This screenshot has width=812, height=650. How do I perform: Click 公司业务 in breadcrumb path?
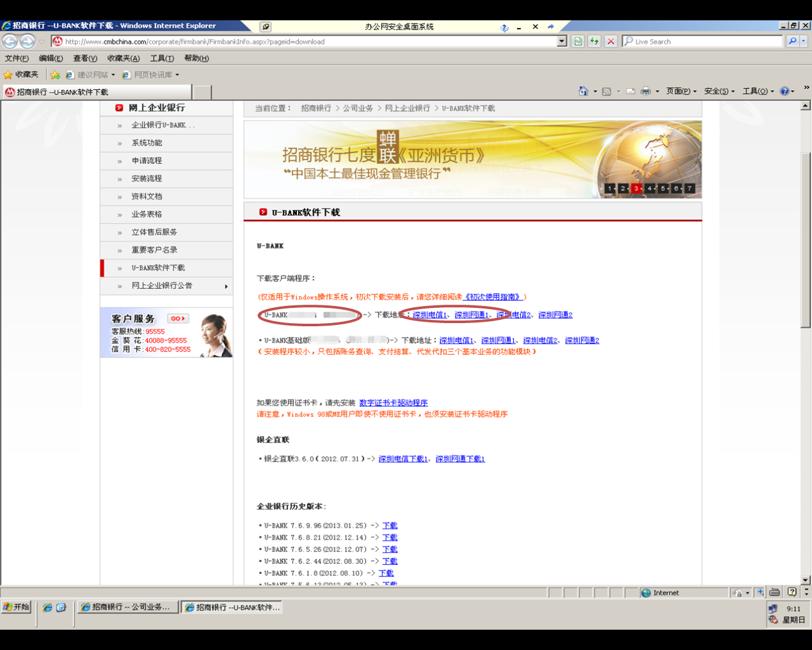coord(358,109)
